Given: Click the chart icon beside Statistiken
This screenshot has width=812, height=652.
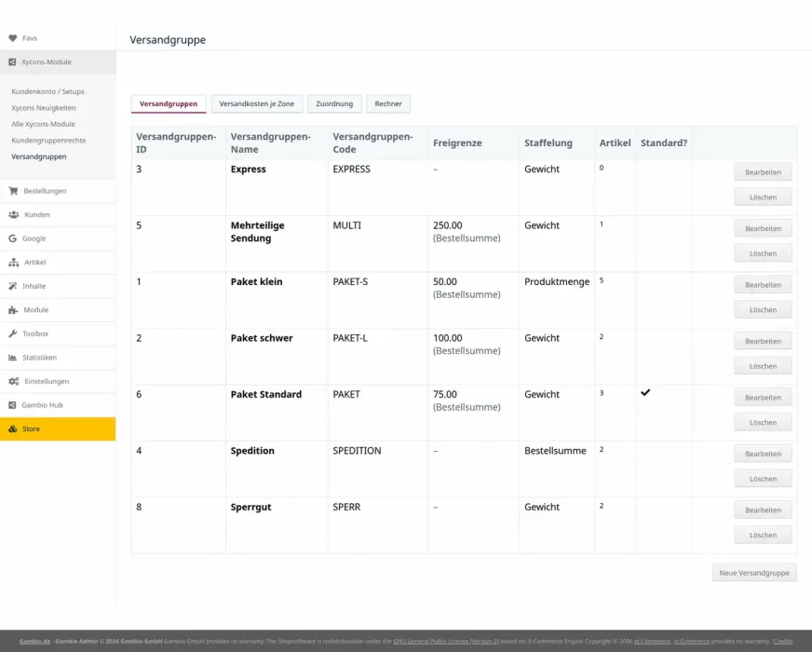Looking at the screenshot, I should 12,358.
